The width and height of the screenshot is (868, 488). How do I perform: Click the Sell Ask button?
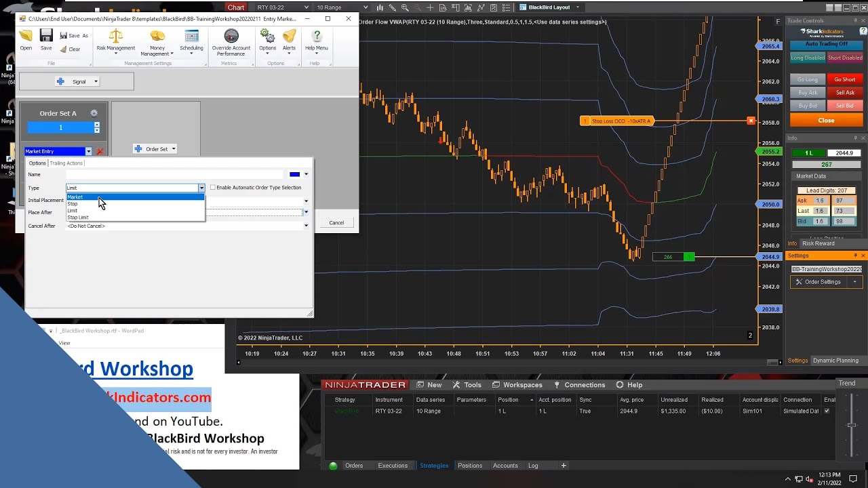(x=845, y=93)
